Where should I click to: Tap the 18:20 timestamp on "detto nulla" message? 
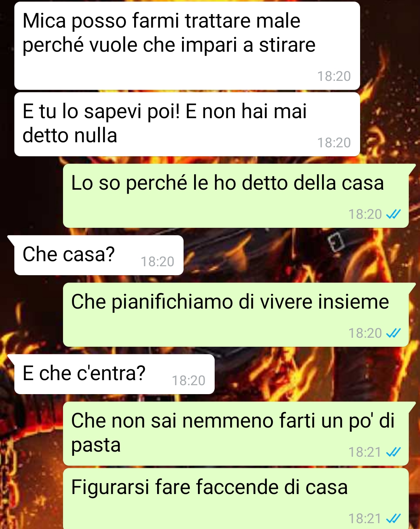(334, 143)
